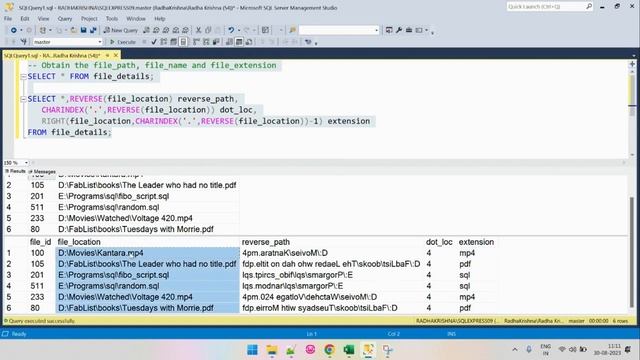Switch output to Results to Grid
Screen dimensions: 640x360
tap(239, 42)
